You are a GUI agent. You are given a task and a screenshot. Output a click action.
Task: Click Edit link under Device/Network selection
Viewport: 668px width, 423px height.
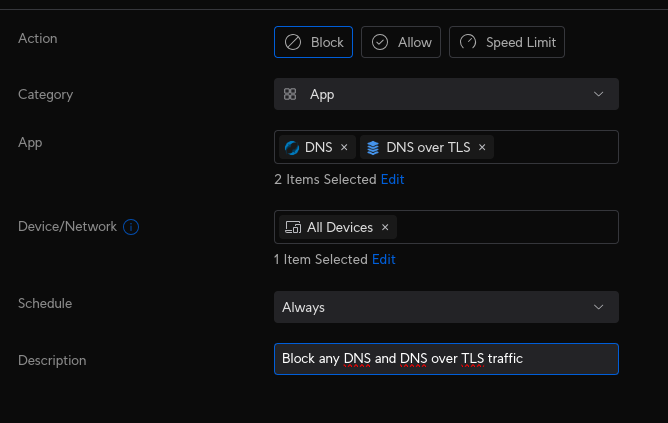pos(384,259)
